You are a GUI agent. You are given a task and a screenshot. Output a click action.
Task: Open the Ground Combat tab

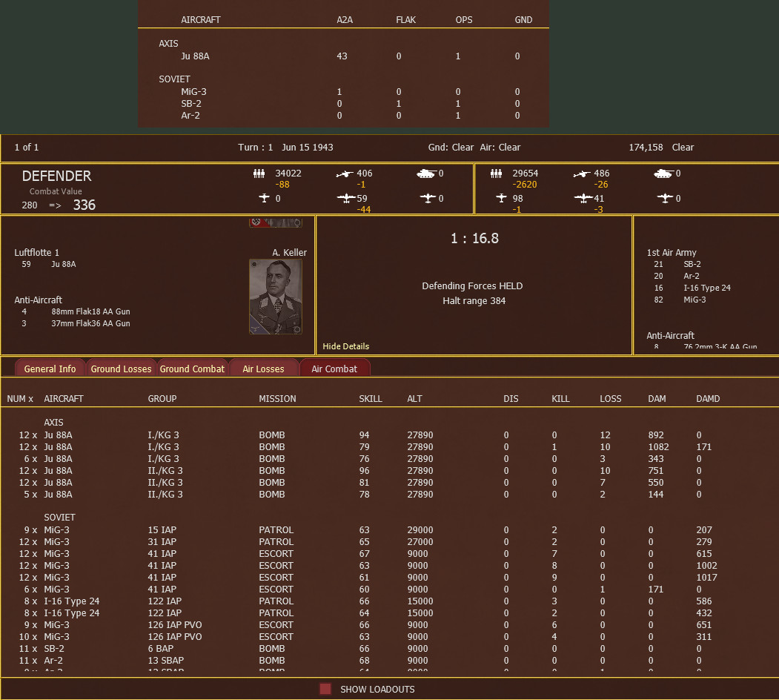pyautogui.click(x=192, y=369)
